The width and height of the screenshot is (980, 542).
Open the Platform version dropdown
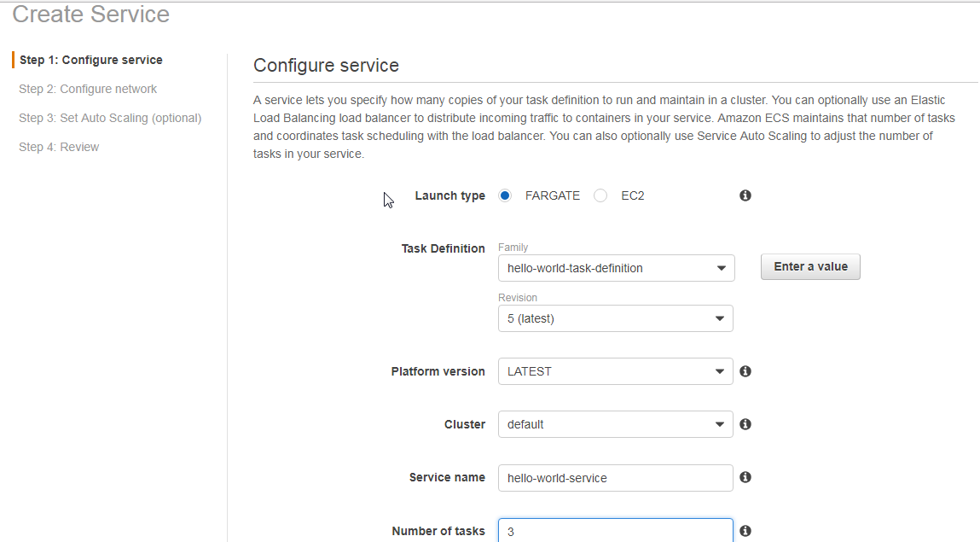[616, 371]
